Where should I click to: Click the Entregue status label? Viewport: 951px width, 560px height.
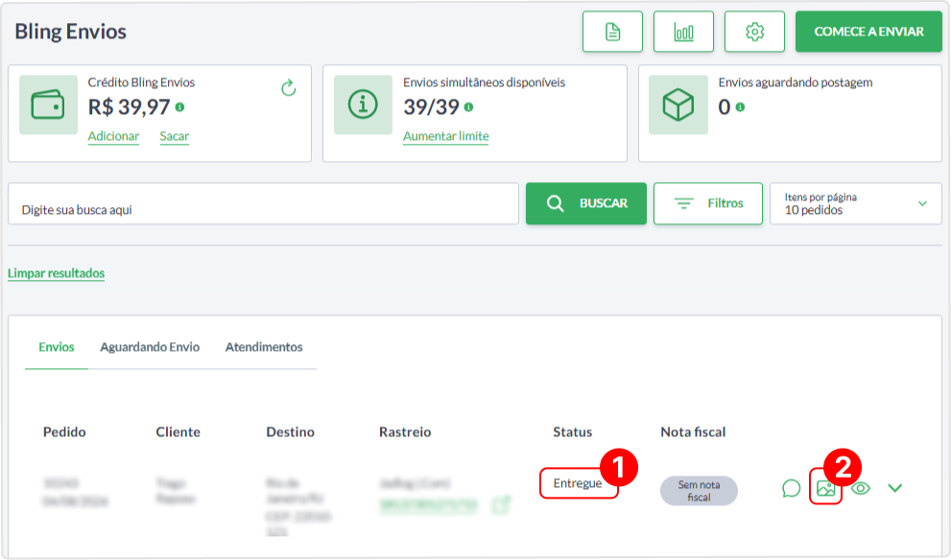578,483
